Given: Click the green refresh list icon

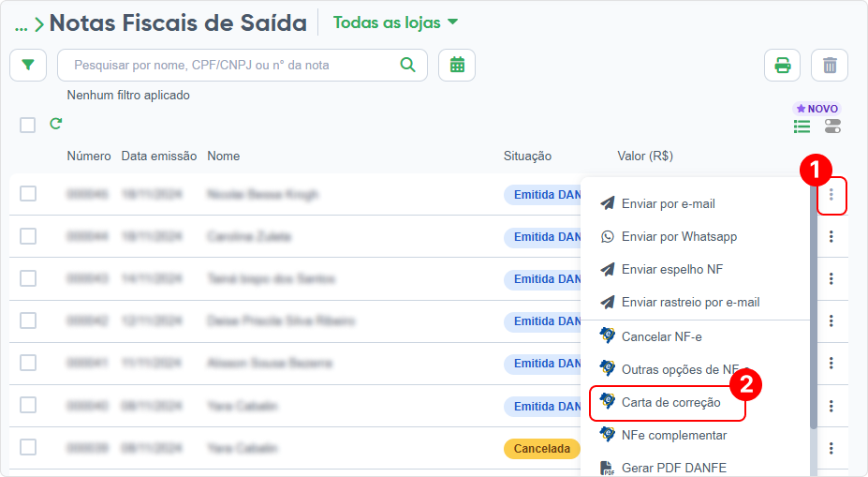Looking at the screenshot, I should [x=56, y=124].
